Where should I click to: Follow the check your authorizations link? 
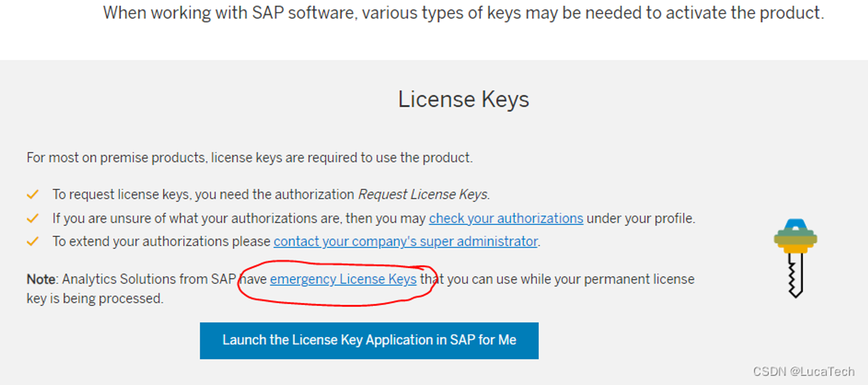506,218
